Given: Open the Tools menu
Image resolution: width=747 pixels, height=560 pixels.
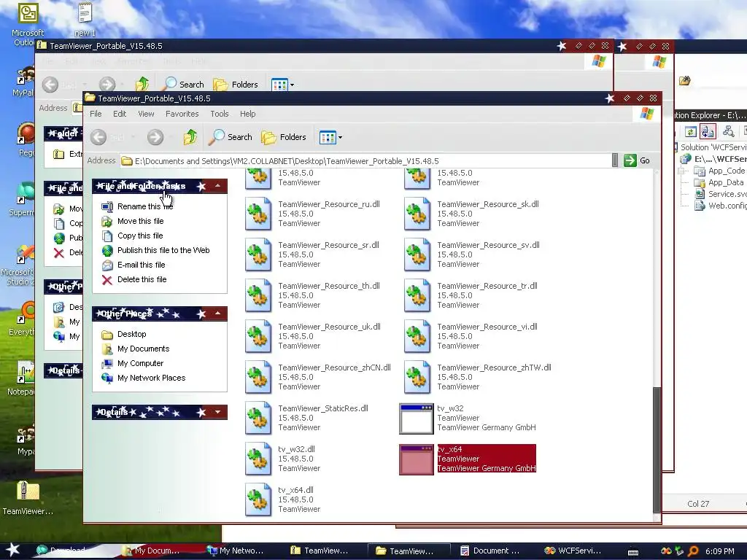Looking at the screenshot, I should 220,114.
